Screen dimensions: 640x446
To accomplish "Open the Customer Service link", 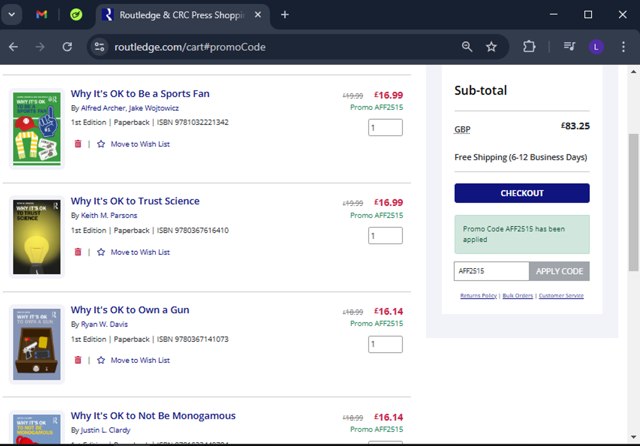I will (x=561, y=295).
